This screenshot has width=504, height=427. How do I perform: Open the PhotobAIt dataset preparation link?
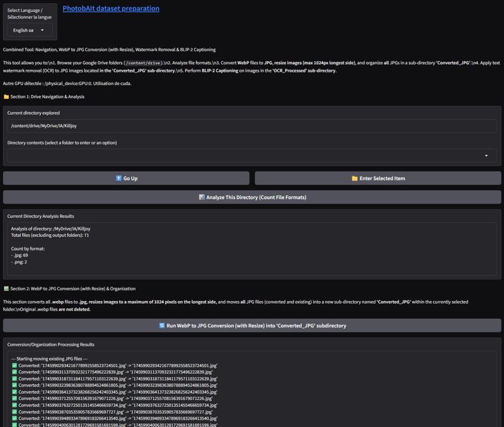pos(111,8)
